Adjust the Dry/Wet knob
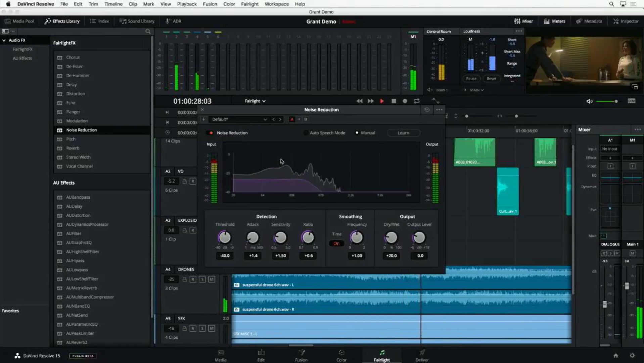This screenshot has height=363, width=644. [x=391, y=238]
